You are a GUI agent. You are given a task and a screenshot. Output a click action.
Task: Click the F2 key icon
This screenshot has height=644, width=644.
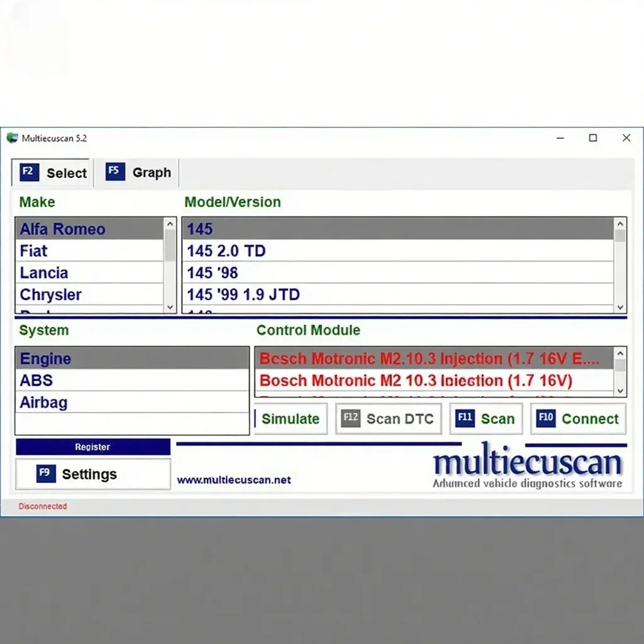pyautogui.click(x=29, y=172)
